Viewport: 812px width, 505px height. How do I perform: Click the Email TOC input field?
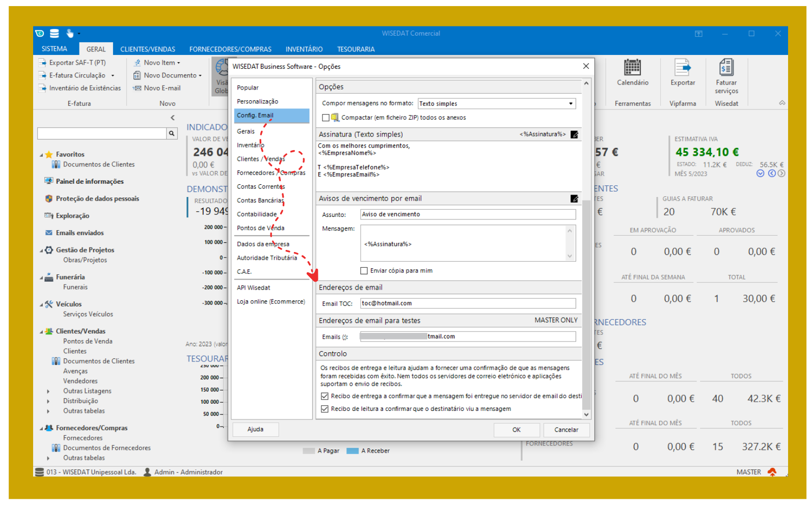468,303
